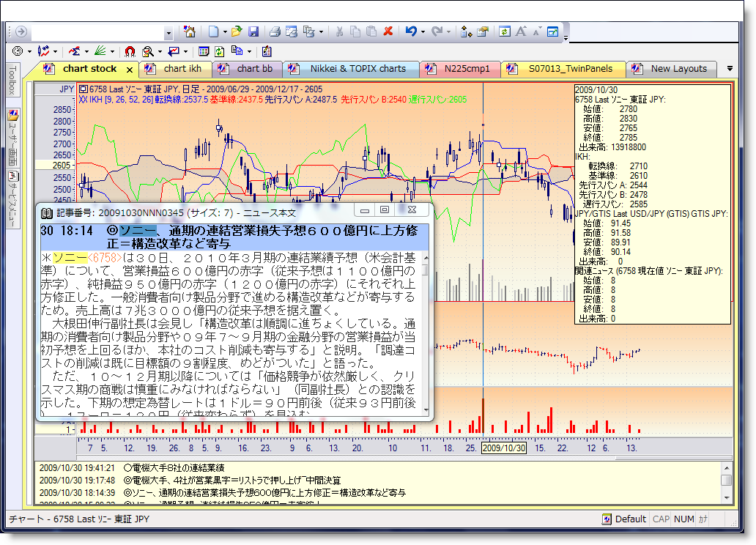This screenshot has width=756, height=545.
Task: Click the clock interval icon on chart toolbar
Action: (x=18, y=51)
